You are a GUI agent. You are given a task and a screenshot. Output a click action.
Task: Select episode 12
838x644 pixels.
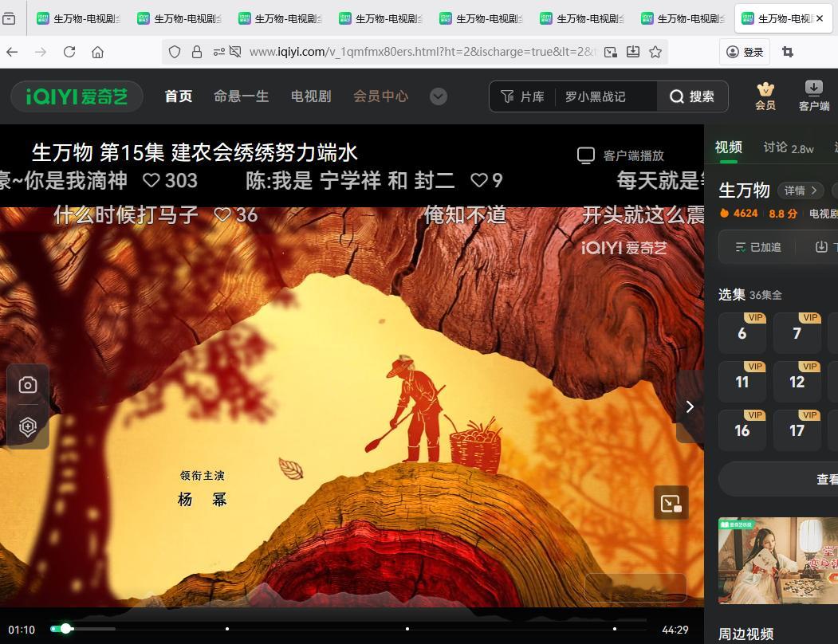(797, 382)
